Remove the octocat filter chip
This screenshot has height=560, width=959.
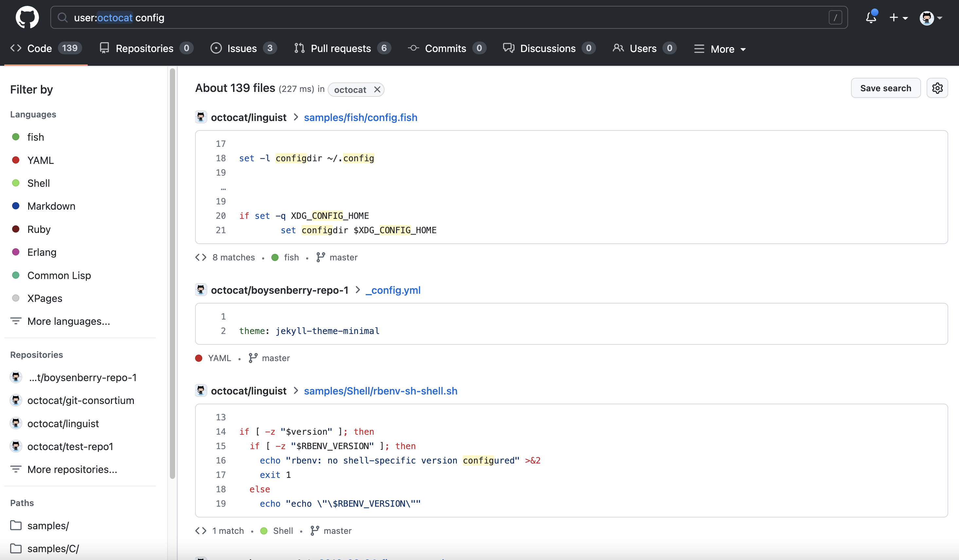(377, 89)
